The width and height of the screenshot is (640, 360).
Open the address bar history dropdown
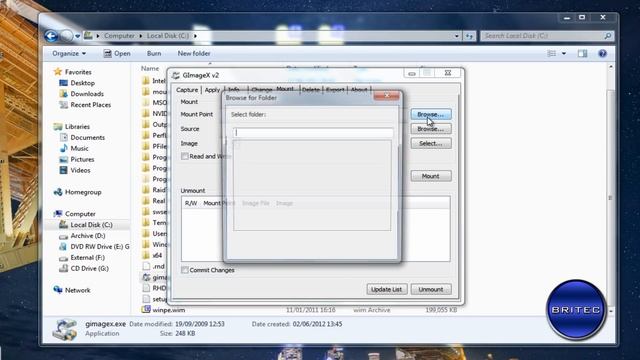(x=457, y=36)
